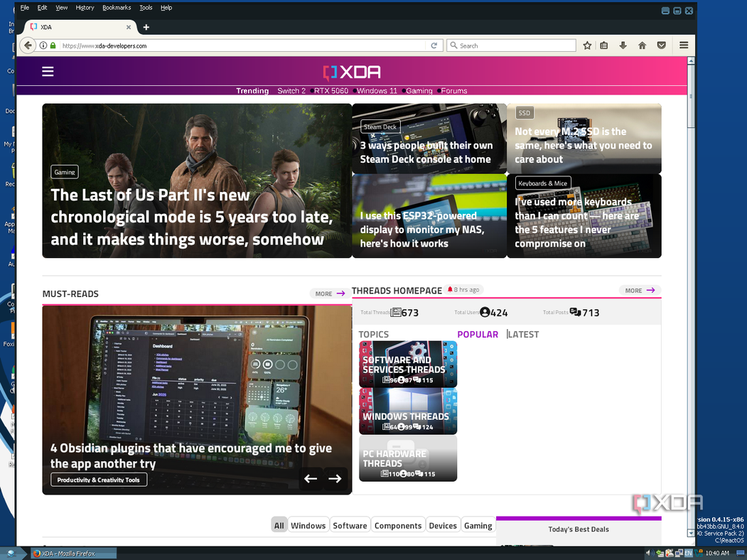Image resolution: width=747 pixels, height=560 pixels.
Task: Open Windows Threads topic card
Action: 408,411
